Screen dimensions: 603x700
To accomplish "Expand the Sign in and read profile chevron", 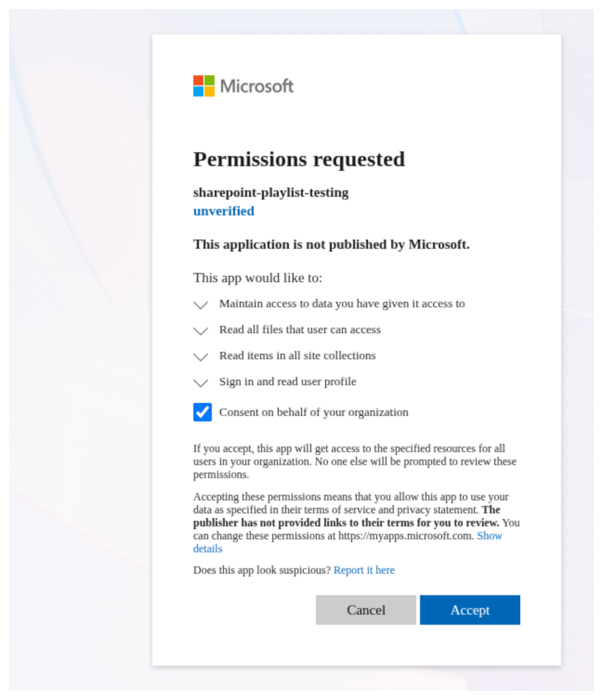I will [200, 383].
